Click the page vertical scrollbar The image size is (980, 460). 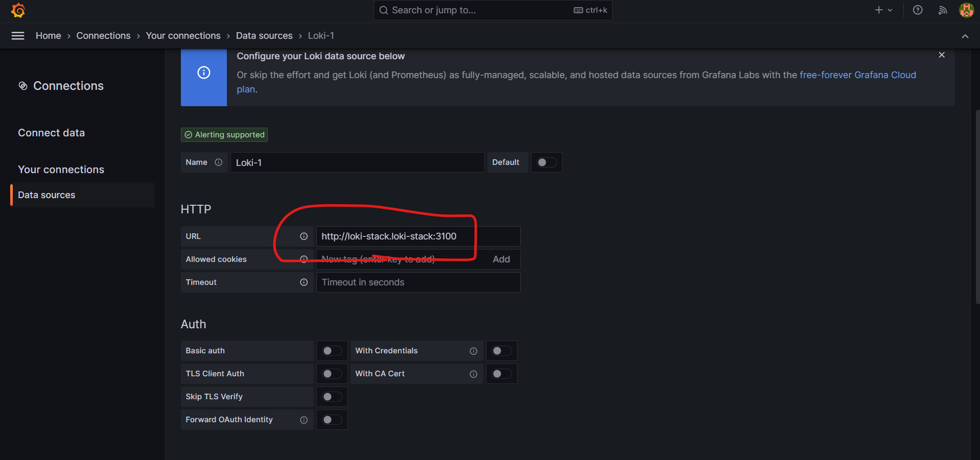(977, 207)
